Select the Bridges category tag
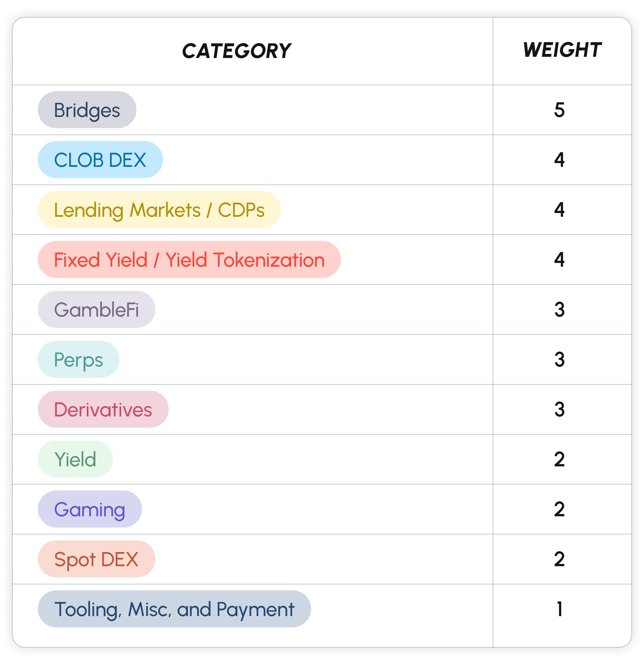 [87, 110]
